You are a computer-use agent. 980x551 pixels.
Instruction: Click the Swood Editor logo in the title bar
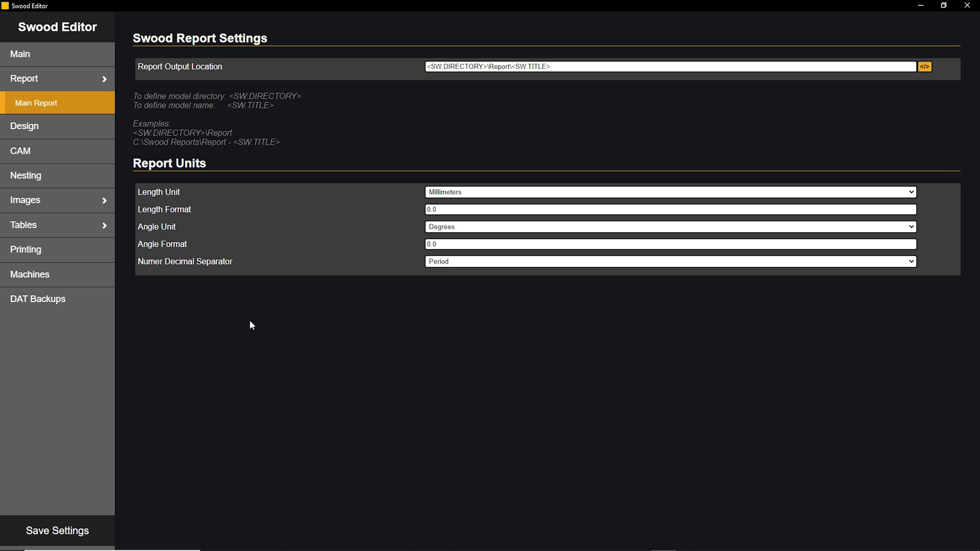tap(5, 6)
